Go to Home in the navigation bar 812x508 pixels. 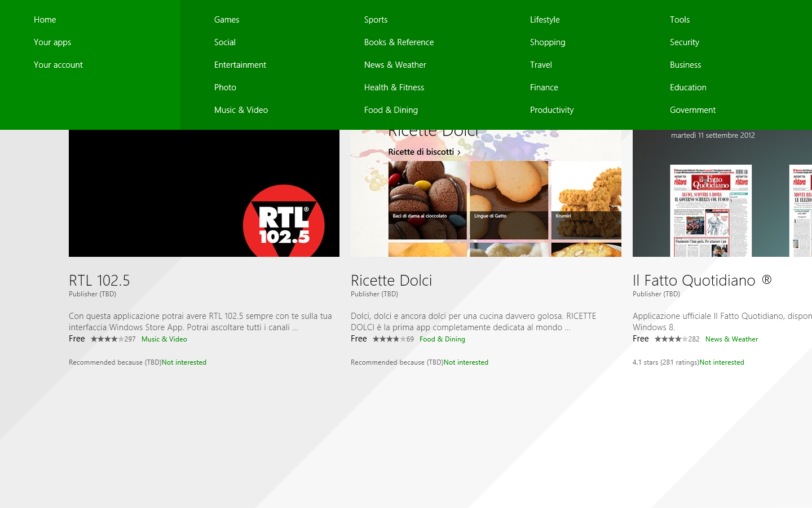pyautogui.click(x=45, y=20)
